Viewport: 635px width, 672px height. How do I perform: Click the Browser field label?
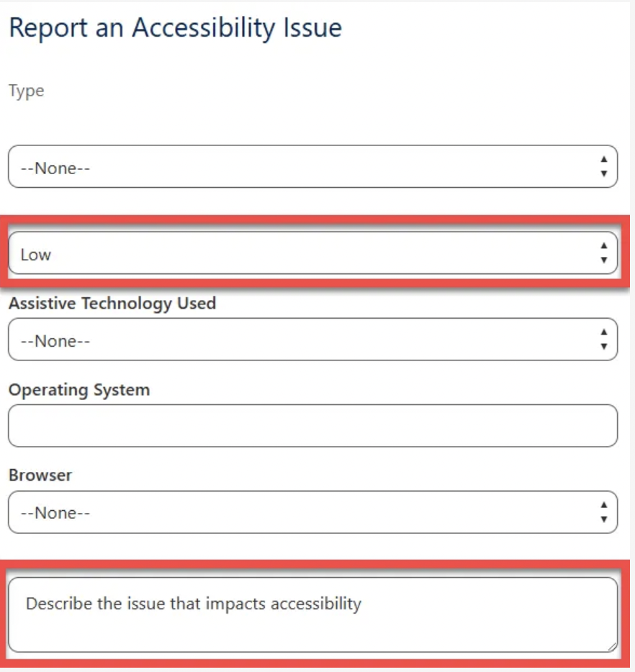click(x=40, y=475)
